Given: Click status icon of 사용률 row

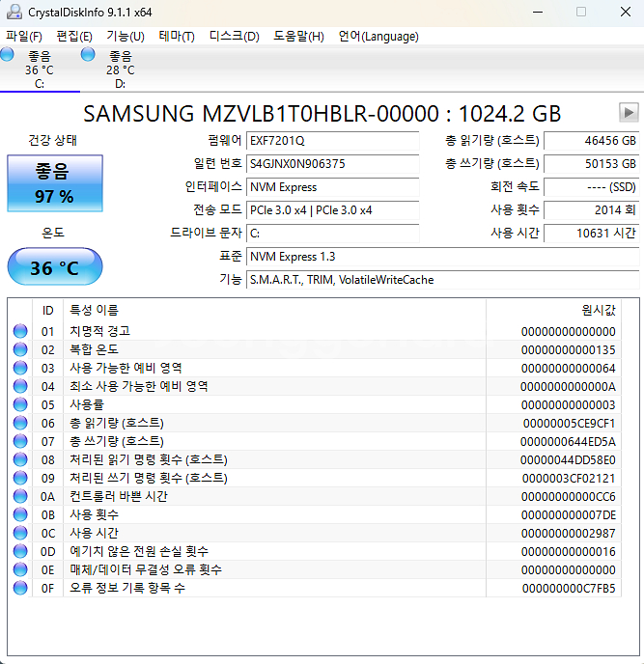Looking at the screenshot, I should click(x=20, y=404).
